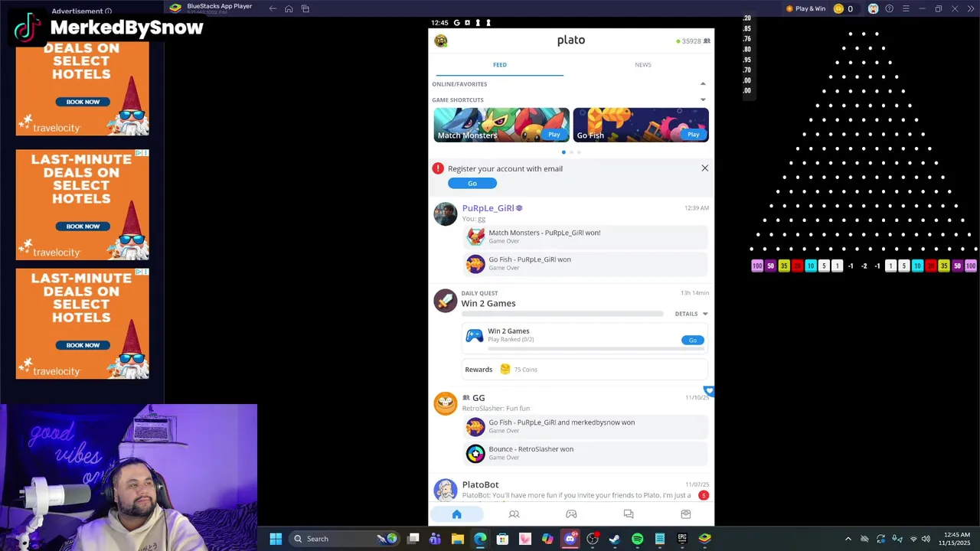Open the Windows Start menu
This screenshot has height=551, width=980.
point(276,539)
